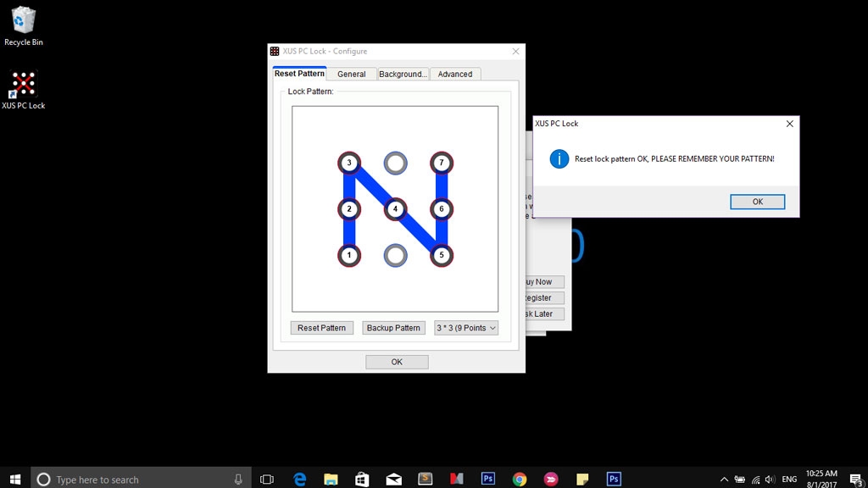Switch to the General tab
Viewport: 868px width, 488px height.
[352, 75]
